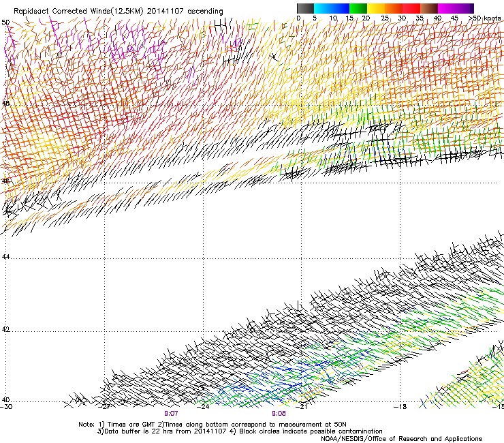Click the brown 35-40 knots legend swatch
The height and width of the screenshot is (443, 504).
point(429,8)
